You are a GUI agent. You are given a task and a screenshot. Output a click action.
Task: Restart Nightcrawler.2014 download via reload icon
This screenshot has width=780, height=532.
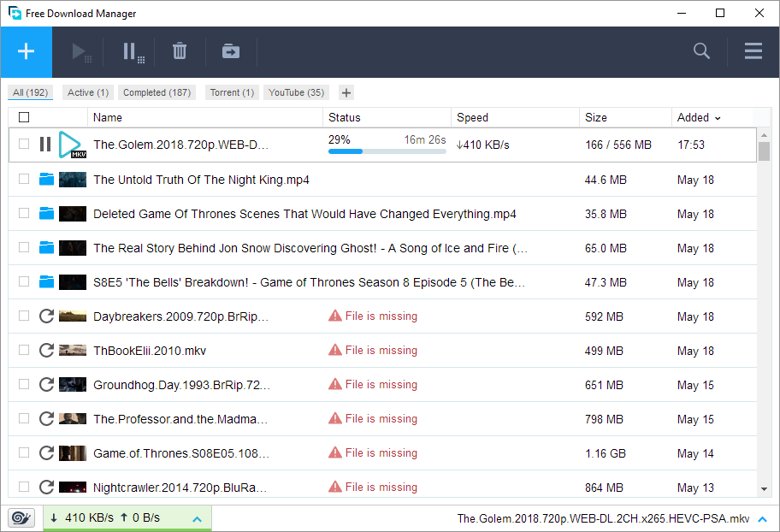(x=46, y=487)
